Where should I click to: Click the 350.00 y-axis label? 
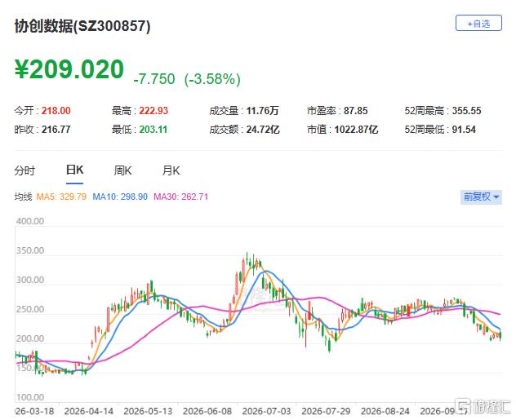[30, 250]
